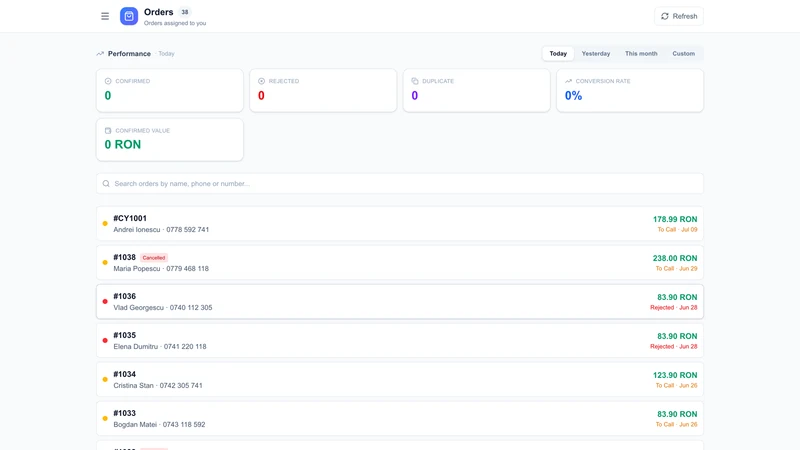The width and height of the screenshot is (800, 450).
Task: Click Andrei Ionescu customer details
Action: [x=161, y=230]
